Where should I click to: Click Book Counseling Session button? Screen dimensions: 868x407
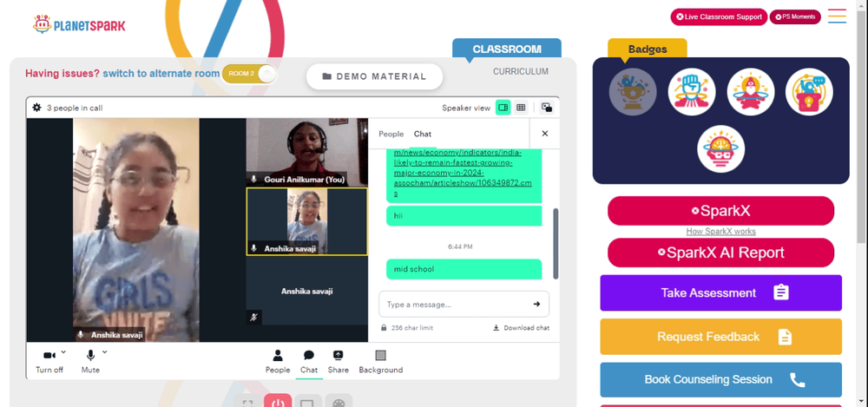720,380
